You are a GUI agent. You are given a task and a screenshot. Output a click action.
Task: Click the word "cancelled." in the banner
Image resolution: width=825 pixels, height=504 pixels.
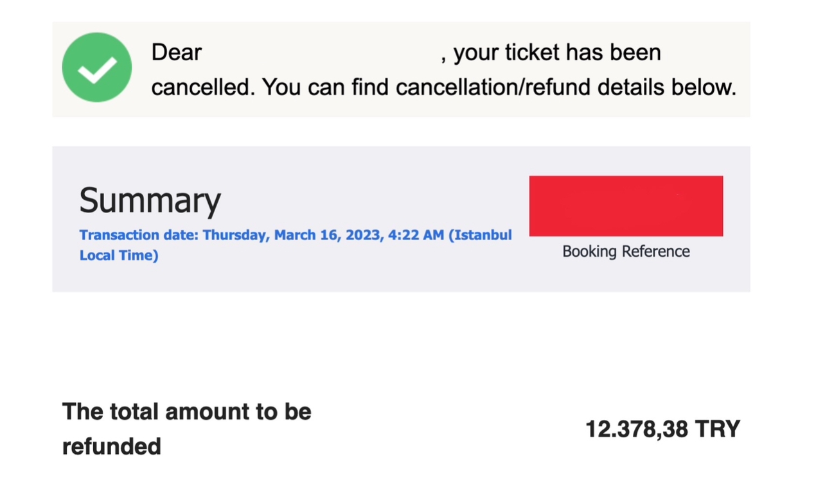click(203, 86)
